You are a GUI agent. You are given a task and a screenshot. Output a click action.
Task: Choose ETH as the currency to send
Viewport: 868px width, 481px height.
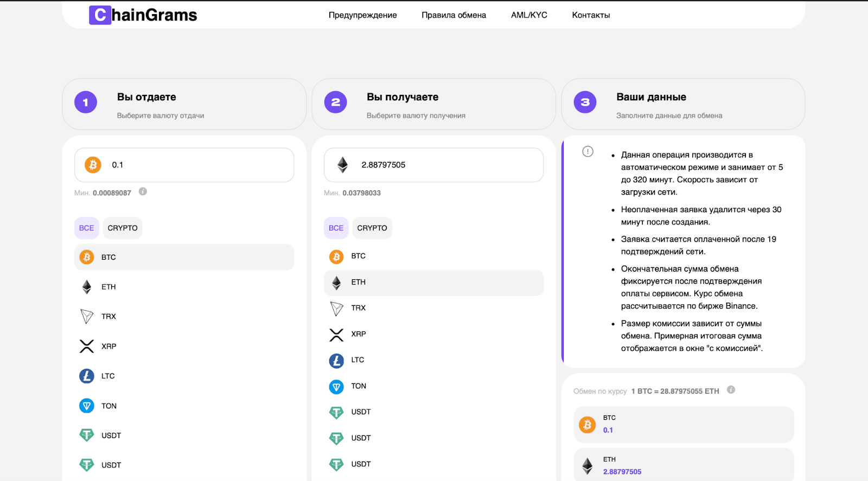coord(108,287)
